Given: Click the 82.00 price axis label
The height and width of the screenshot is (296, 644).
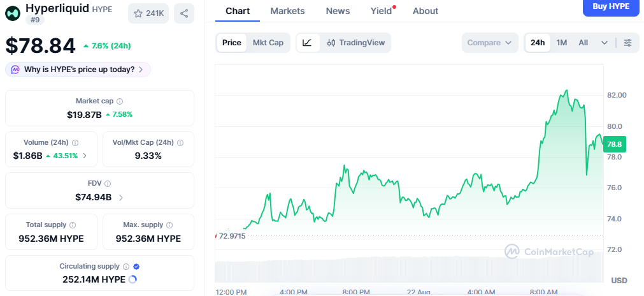Looking at the screenshot, I should [x=617, y=96].
